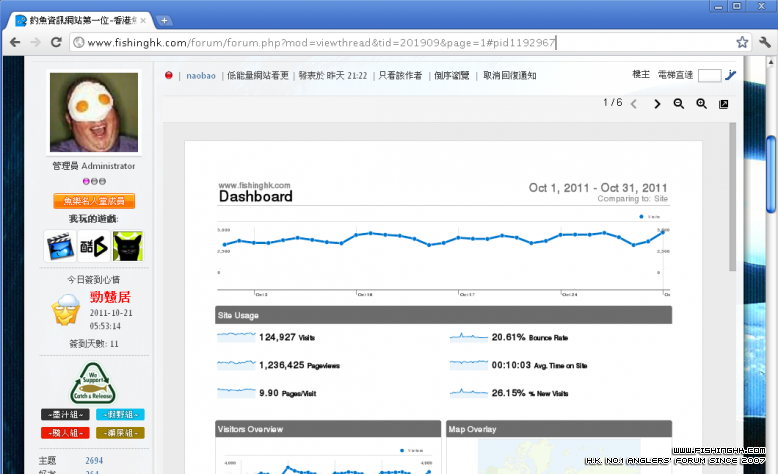Click the document viewer vertical scrollbar thumb
Image resolution: width=778 pixels, height=474 pixels.
click(x=732, y=197)
